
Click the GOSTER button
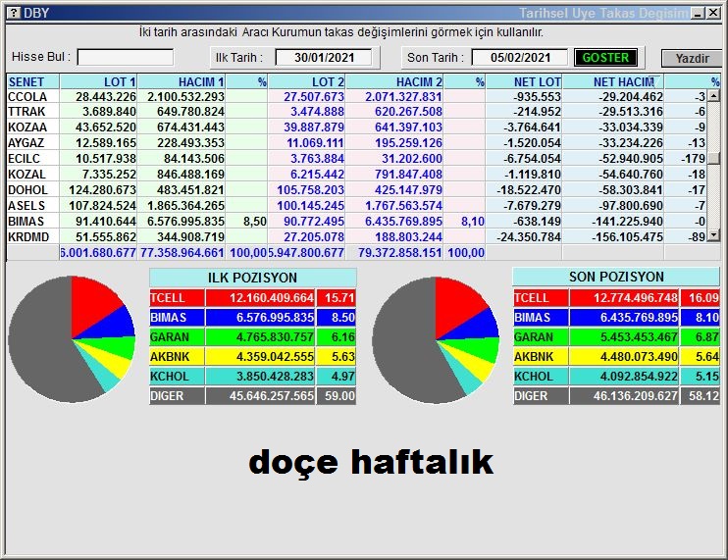tap(605, 58)
